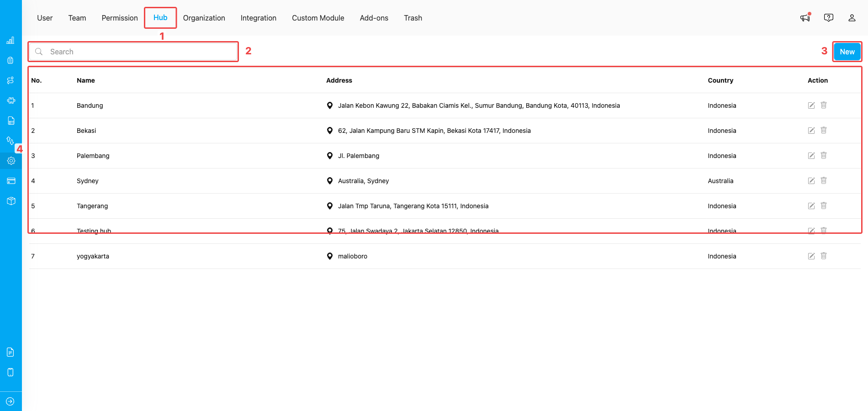The image size is (868, 411).
Task: Select the Palembang hub name
Action: tap(93, 156)
